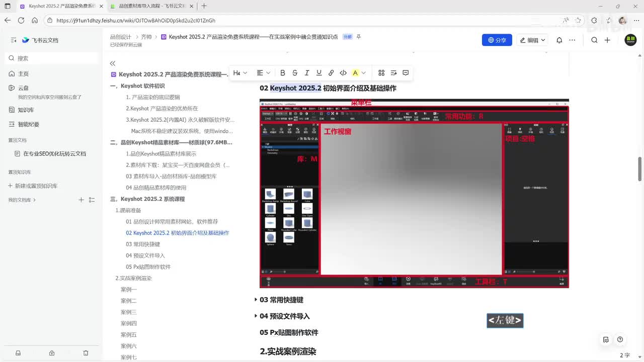Apply strikethrough formatting
This screenshot has width=644, height=362.
point(295,73)
